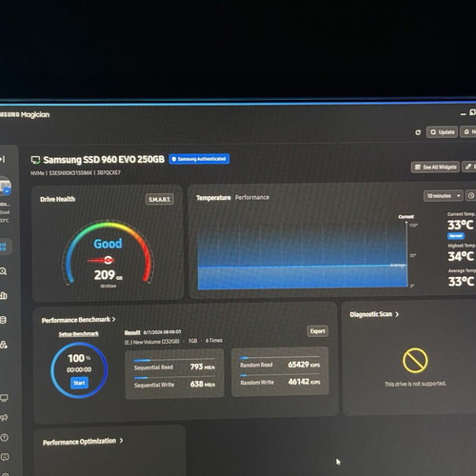Click the '46142' Random Write value
Image resolution: width=476 pixels, height=476 pixels.
coord(299,382)
